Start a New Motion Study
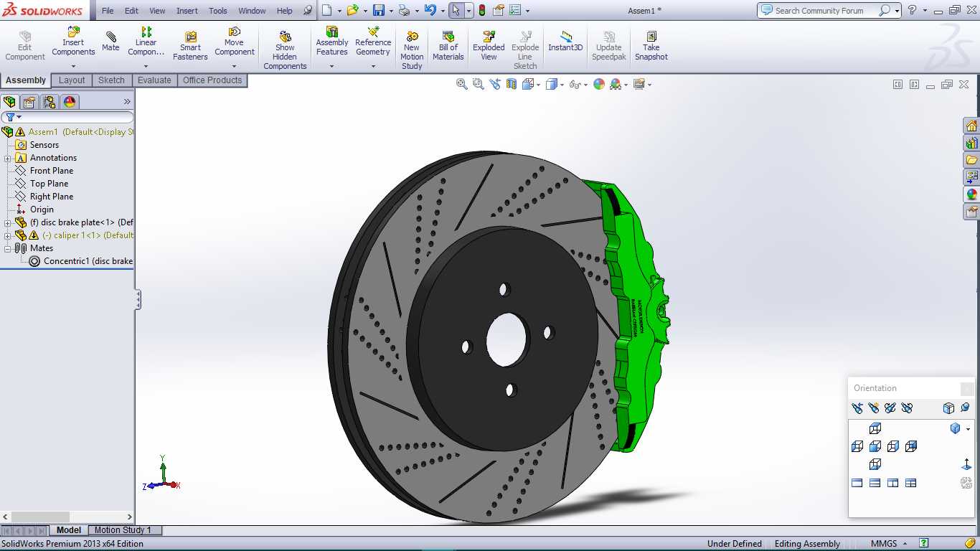980x551 pixels. click(412, 50)
